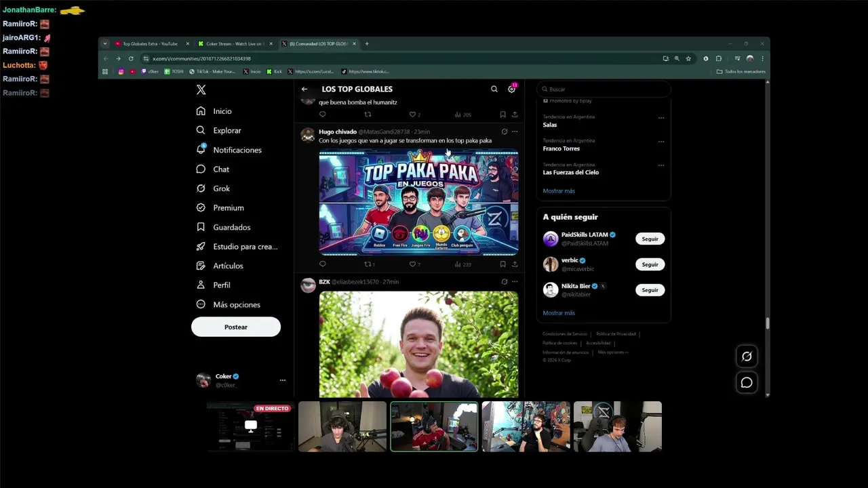Search within LOS TOP GLOBALES community

tap(494, 89)
